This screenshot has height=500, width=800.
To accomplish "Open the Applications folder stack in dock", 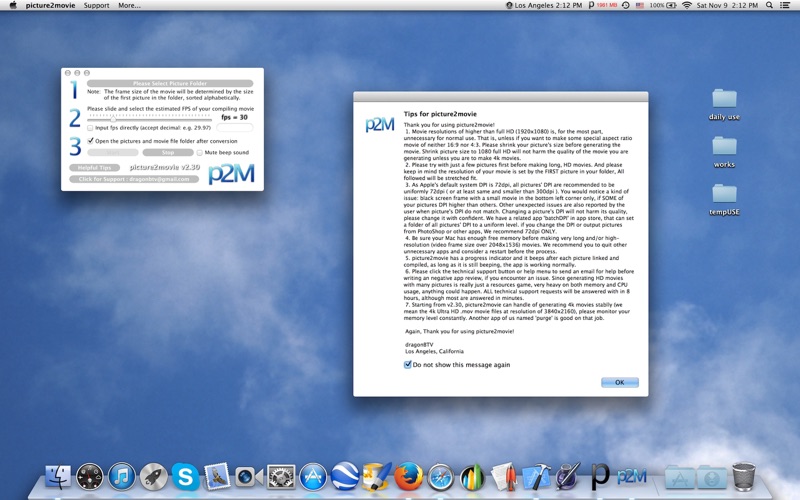I will [x=679, y=477].
